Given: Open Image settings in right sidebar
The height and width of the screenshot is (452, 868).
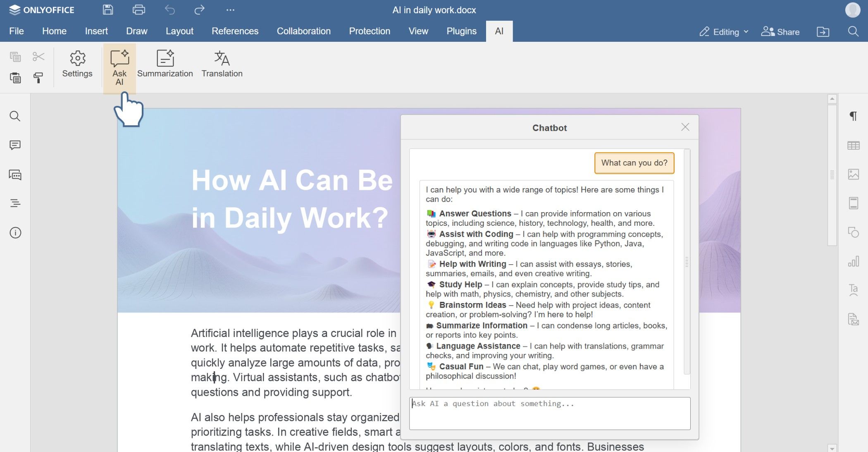Looking at the screenshot, I should click(x=853, y=174).
